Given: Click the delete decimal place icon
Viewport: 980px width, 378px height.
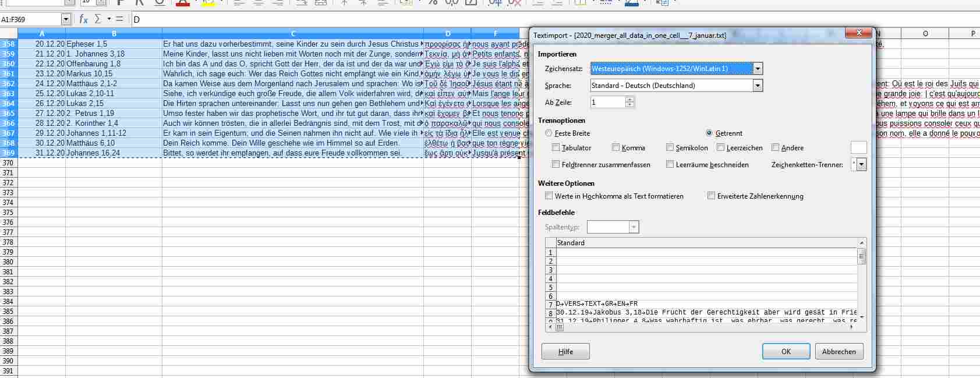Looking at the screenshot, I should point(515,2).
